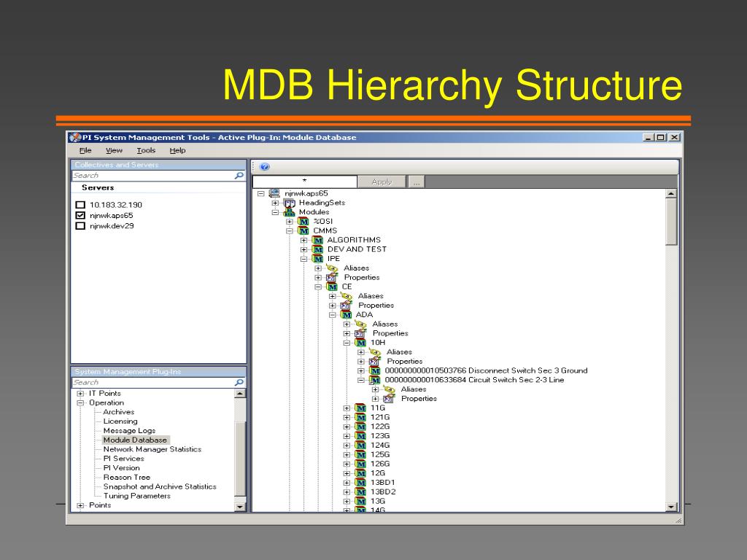The width and height of the screenshot is (747, 560).
Task: Open the Tuning Parameters plug-in
Action: click(136, 496)
